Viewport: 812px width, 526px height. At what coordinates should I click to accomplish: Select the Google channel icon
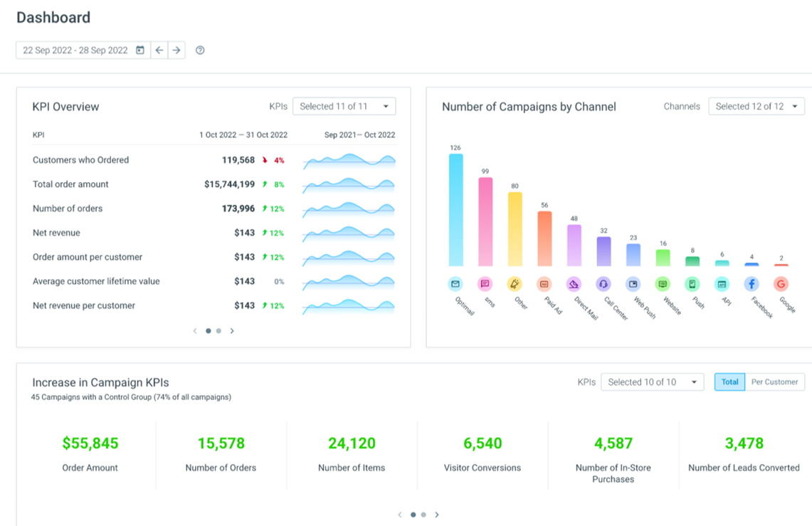[781, 284]
